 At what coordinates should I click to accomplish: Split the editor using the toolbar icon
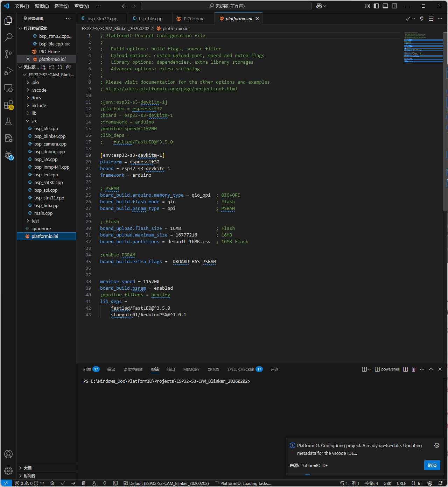(431, 19)
